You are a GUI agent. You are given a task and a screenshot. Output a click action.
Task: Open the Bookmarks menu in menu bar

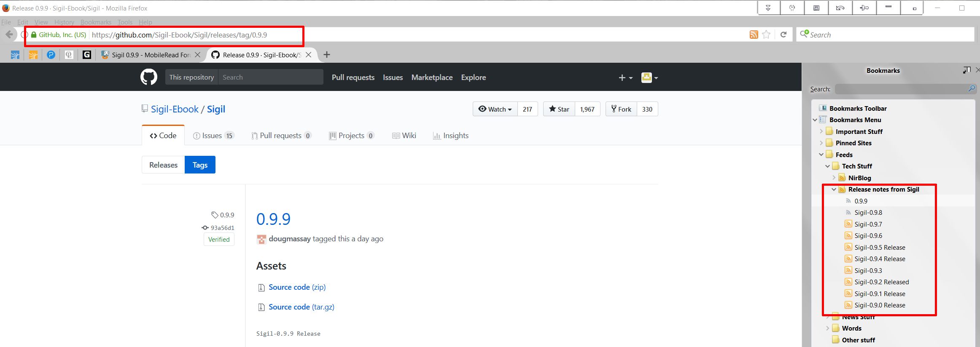96,22
